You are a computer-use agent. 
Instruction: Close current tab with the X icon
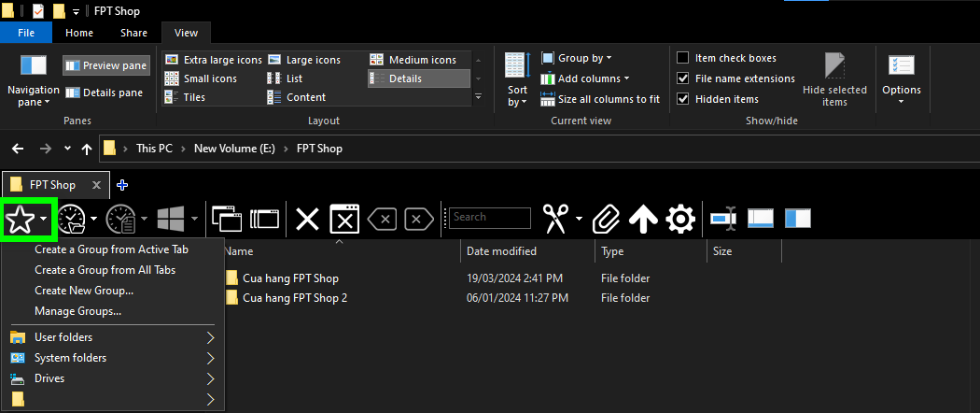coord(307,219)
